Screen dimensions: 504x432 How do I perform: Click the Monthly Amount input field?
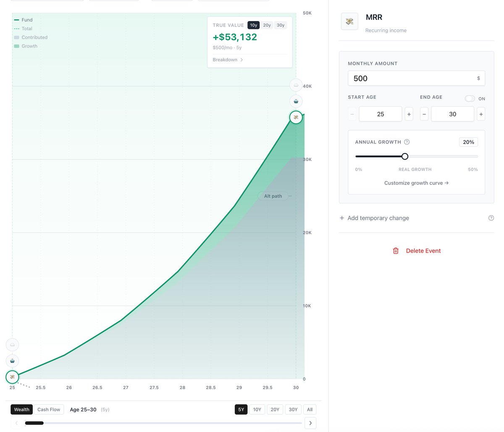pos(416,79)
